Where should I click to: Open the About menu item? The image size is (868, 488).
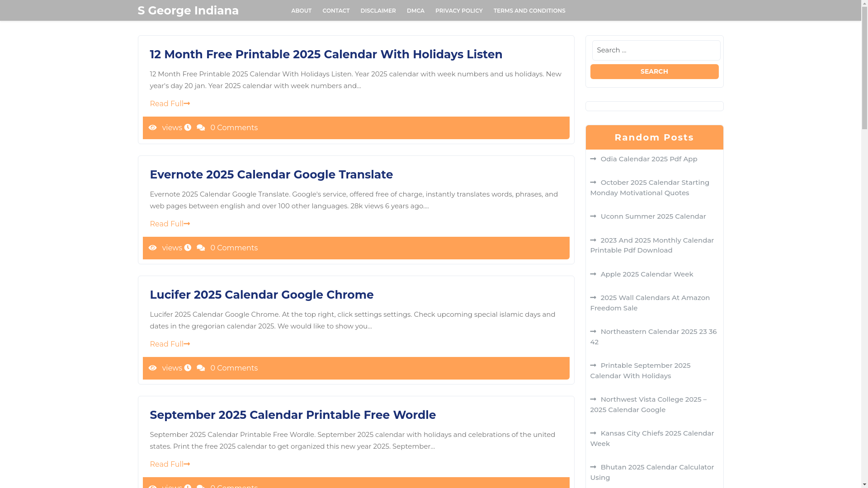[x=301, y=11]
